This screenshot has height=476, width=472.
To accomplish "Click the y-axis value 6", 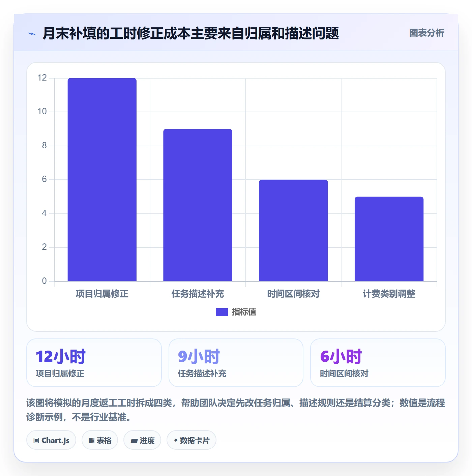I will click(44, 179).
